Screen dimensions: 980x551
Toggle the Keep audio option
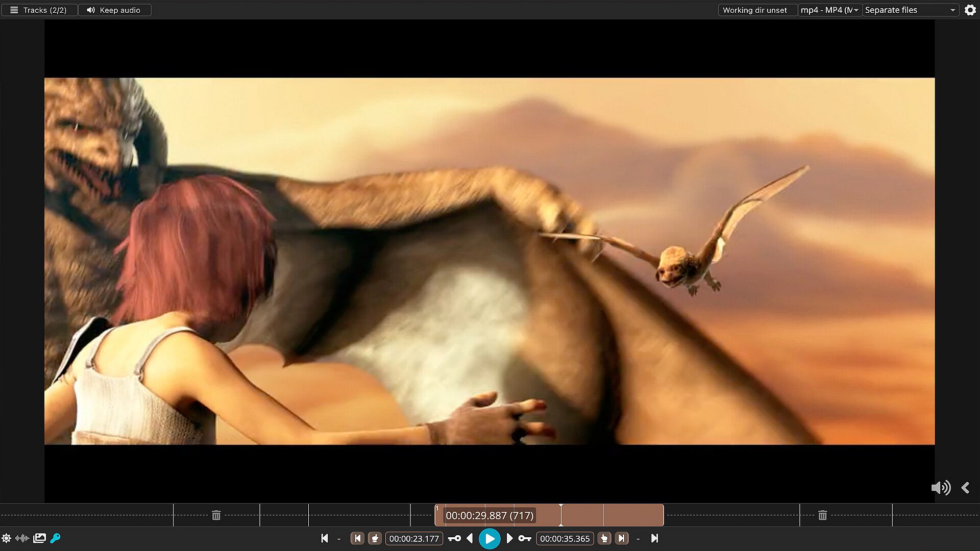[x=114, y=10]
